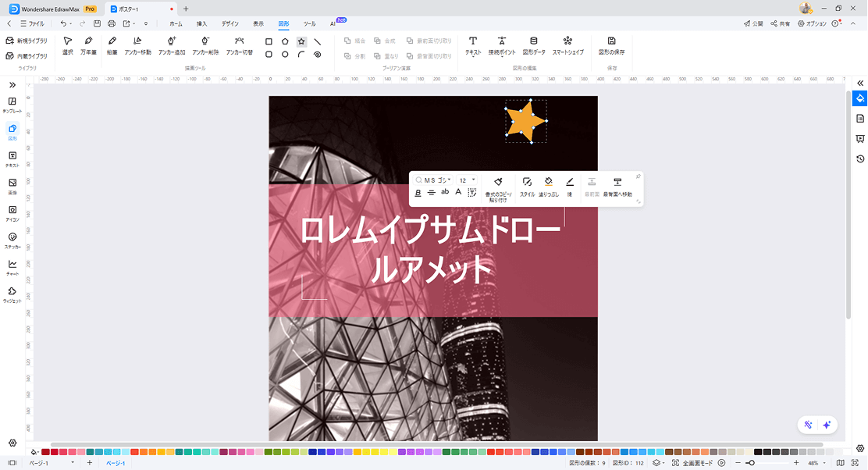Pin the floating format toolbar
This screenshot has width=868, height=470.
pyautogui.click(x=638, y=176)
